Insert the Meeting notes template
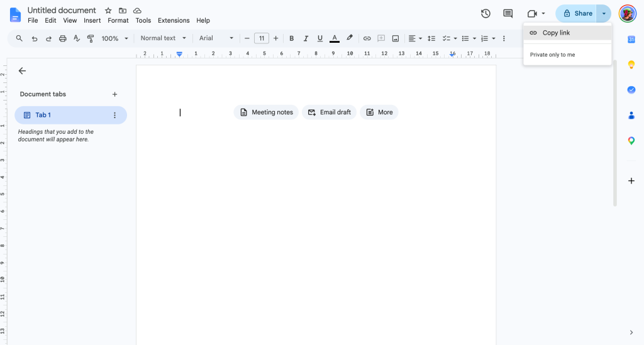Screen dimensions: 644x345 coord(266,112)
